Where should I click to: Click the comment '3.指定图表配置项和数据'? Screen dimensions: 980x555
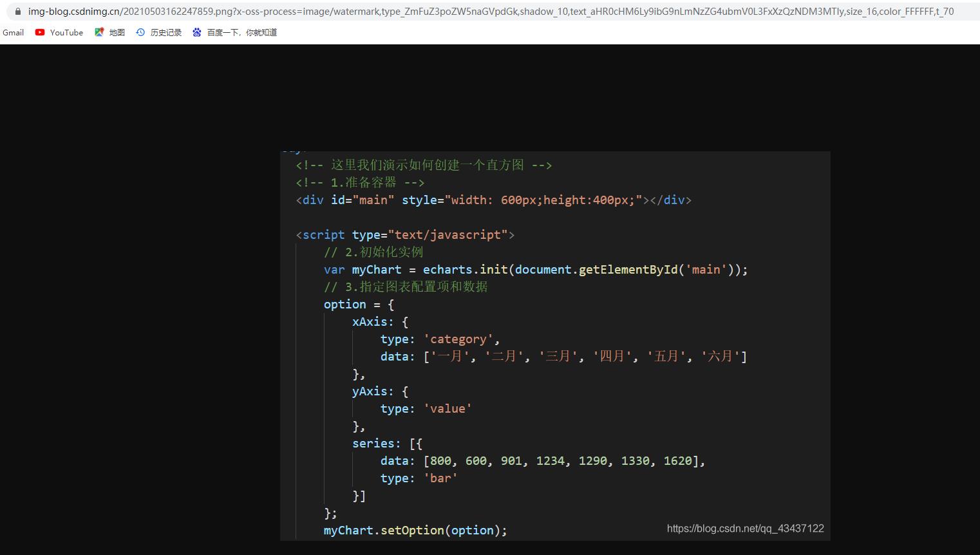406,287
